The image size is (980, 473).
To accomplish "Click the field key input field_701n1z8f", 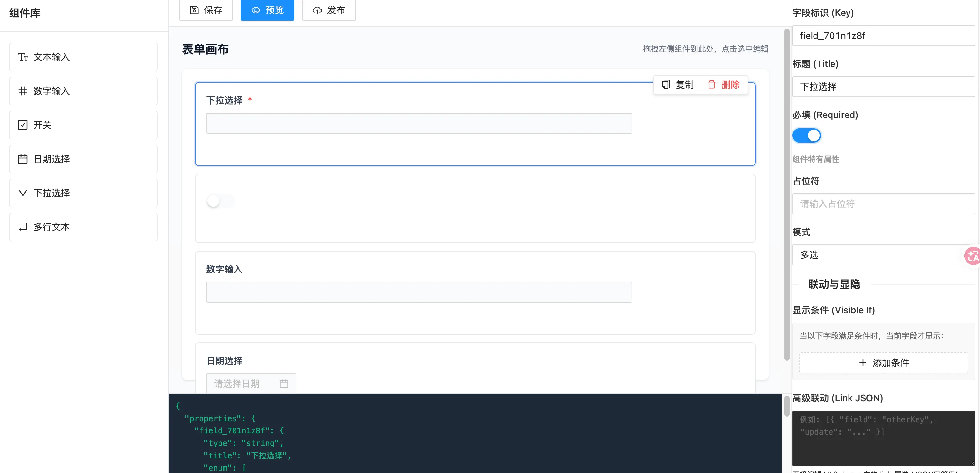I will (x=884, y=36).
